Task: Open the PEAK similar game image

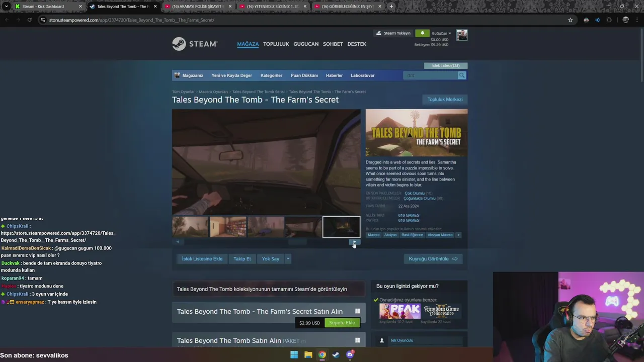Action: pos(399,311)
